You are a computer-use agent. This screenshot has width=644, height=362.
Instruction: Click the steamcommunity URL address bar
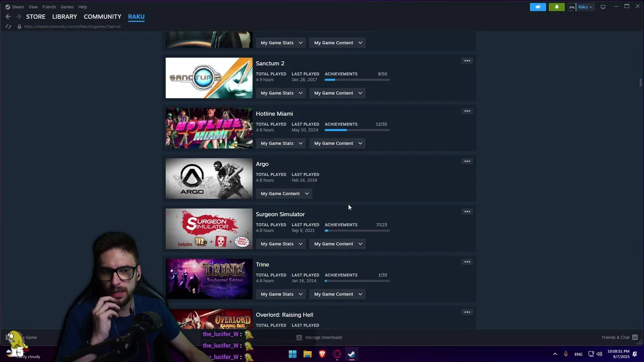pos(72,26)
